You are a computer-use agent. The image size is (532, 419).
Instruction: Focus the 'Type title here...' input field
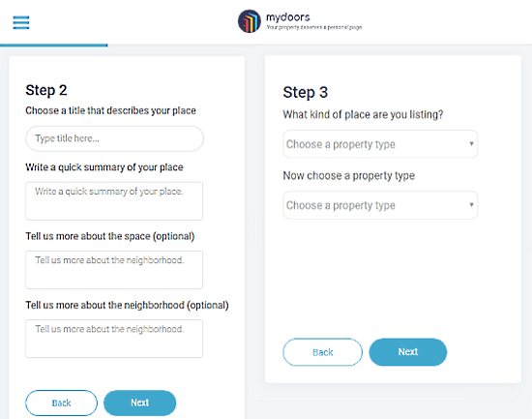pos(115,138)
